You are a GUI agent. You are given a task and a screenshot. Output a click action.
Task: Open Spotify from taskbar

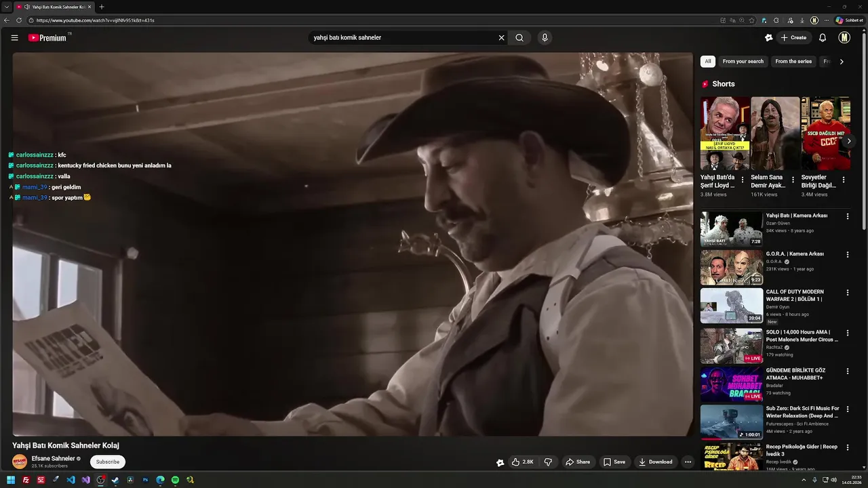[175, 480]
